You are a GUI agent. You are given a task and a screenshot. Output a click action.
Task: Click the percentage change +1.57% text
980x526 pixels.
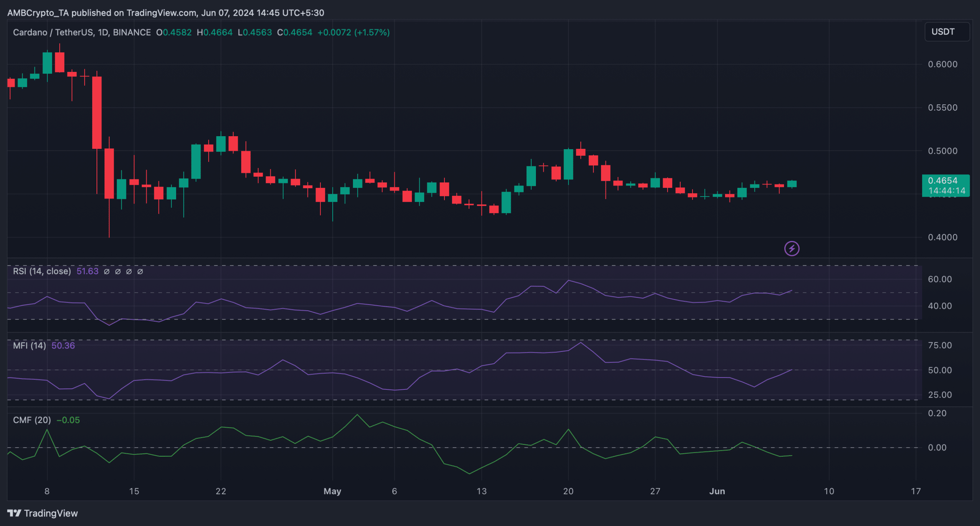point(372,33)
